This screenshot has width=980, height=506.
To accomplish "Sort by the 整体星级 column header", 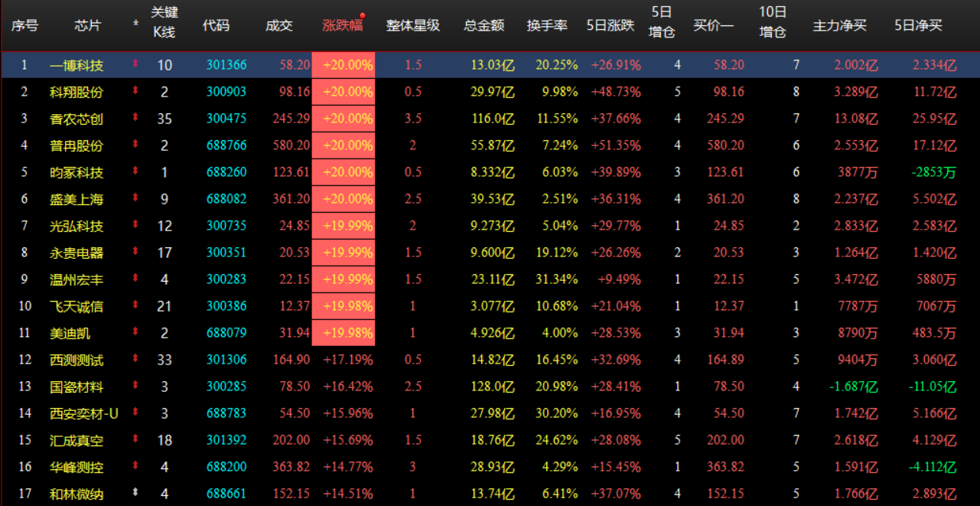I will pos(413,24).
